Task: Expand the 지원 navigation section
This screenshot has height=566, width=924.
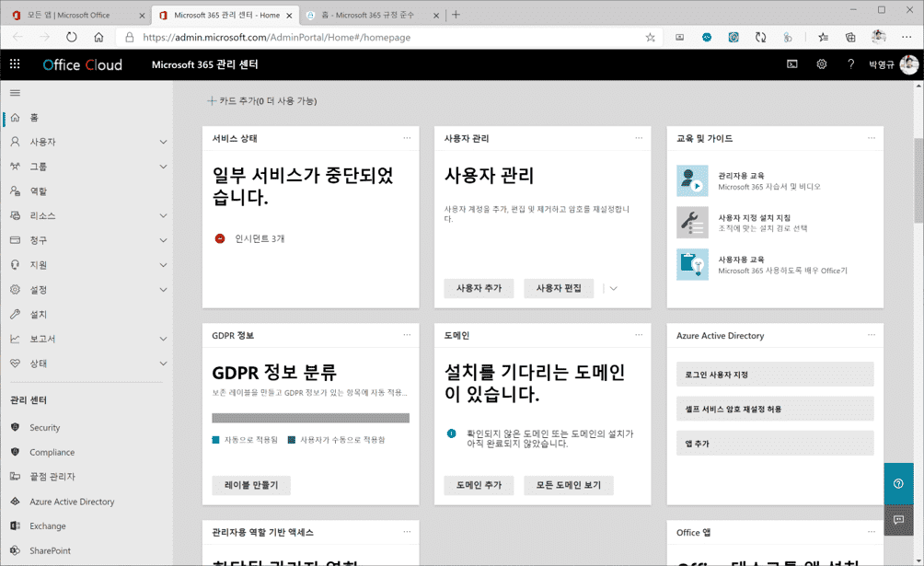Action: (163, 265)
